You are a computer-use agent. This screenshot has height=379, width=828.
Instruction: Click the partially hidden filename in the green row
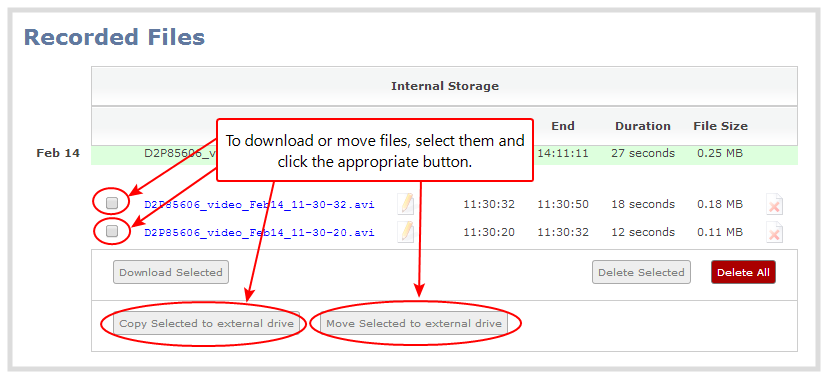click(x=180, y=153)
